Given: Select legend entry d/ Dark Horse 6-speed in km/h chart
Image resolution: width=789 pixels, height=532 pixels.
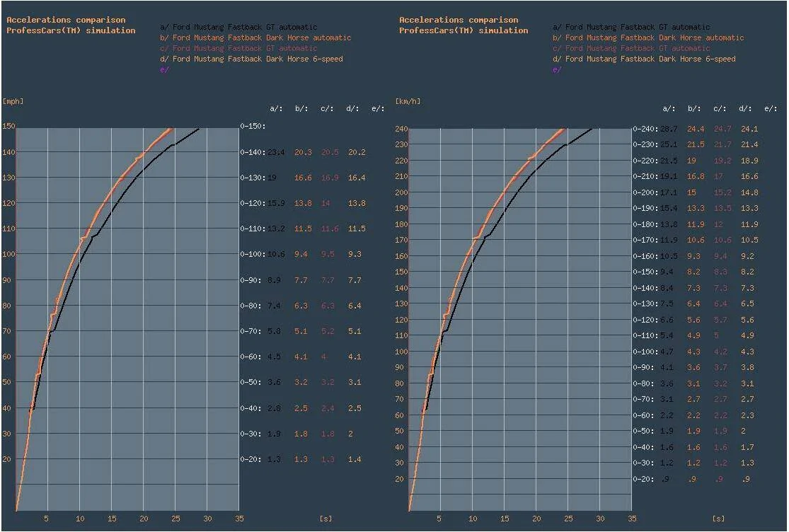Looking at the screenshot, I should [644, 59].
